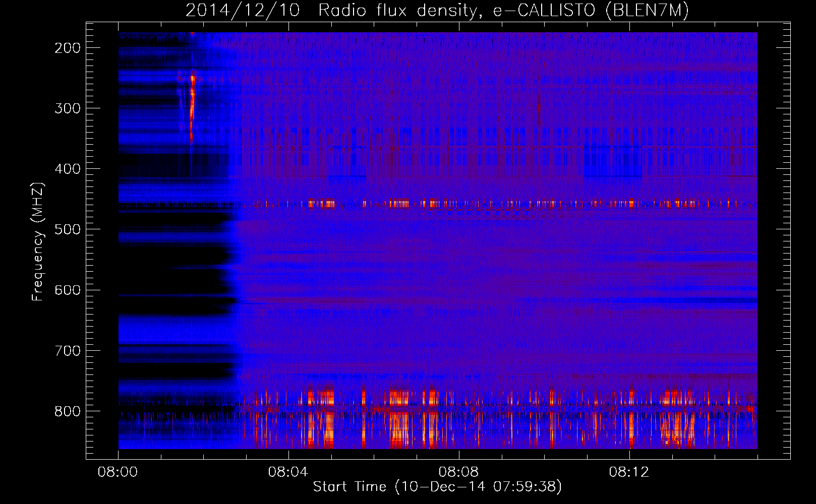Click the plot title "Radio flux density, e-CALLISTO (BLEN7M)"
Screen dimensions: 816x504
click(x=503, y=11)
